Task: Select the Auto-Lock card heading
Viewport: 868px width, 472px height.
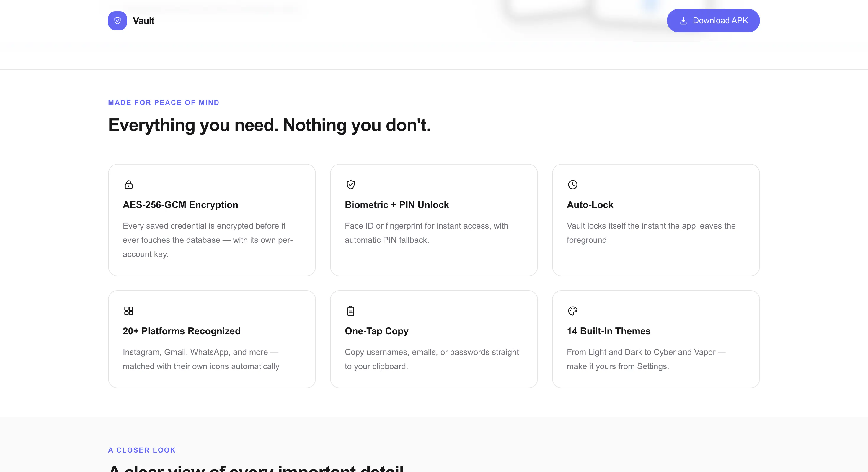Action: [x=590, y=205]
